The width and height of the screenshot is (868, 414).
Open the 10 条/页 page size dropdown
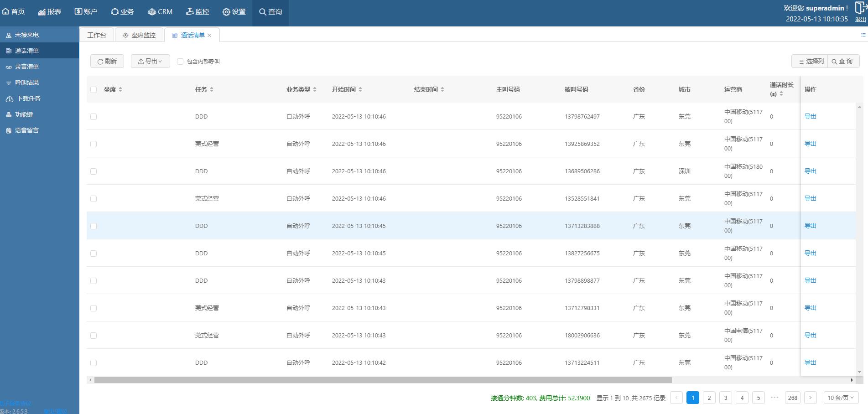pyautogui.click(x=841, y=398)
